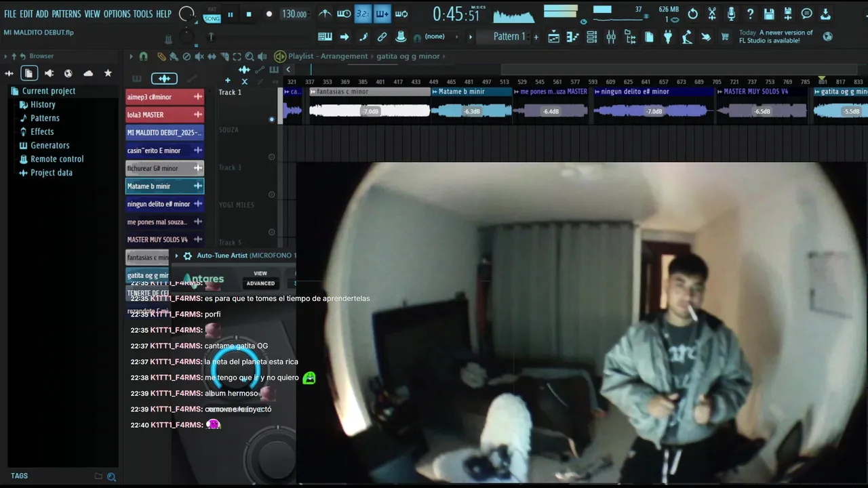This screenshot has height=488, width=868.
Task: Pause playback with the pause button
Action: 231,14
